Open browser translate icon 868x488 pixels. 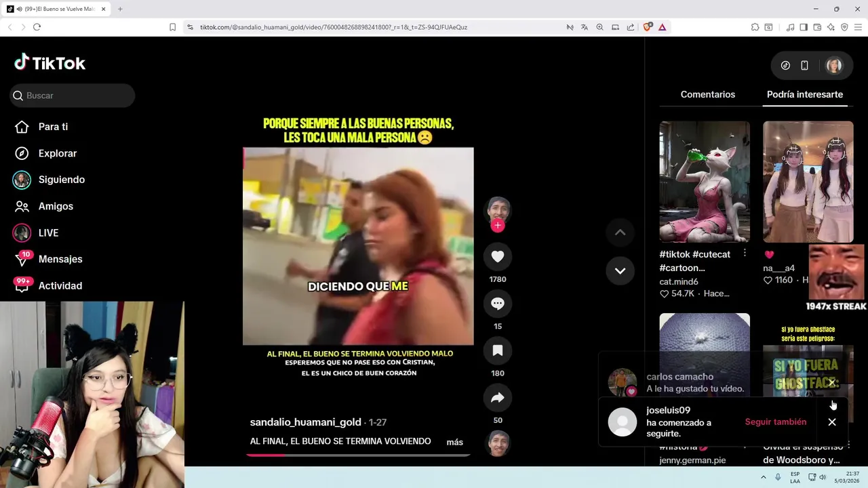(585, 27)
